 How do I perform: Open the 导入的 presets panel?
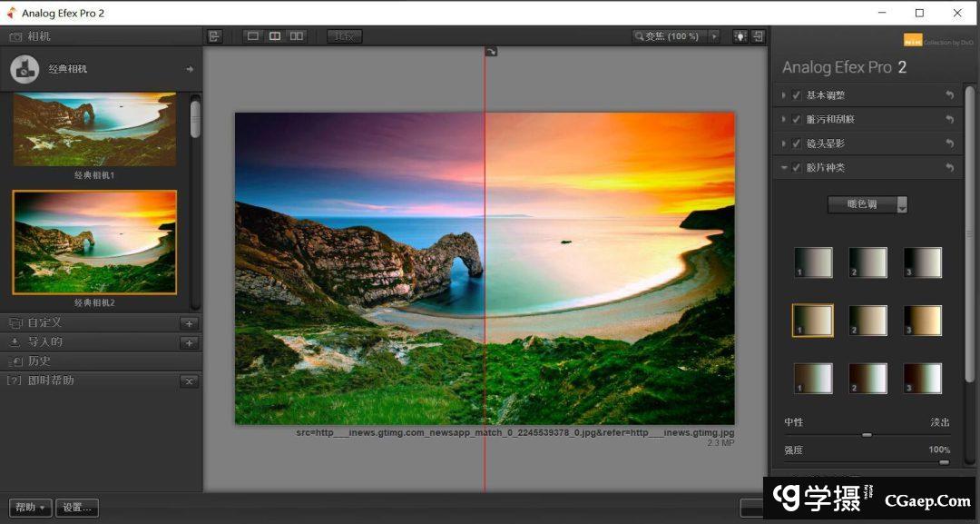pyautogui.click(x=45, y=342)
